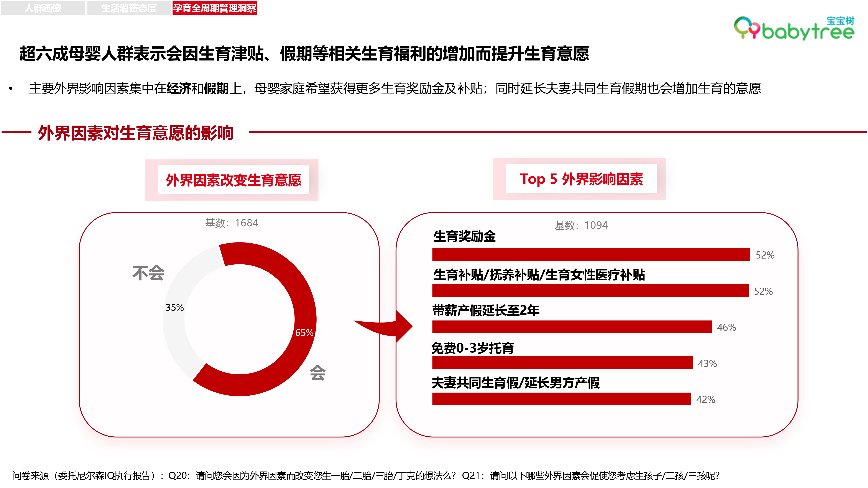Click the 基数：1684 caption
Image resolution: width=868 pixels, height=488 pixels.
click(232, 223)
